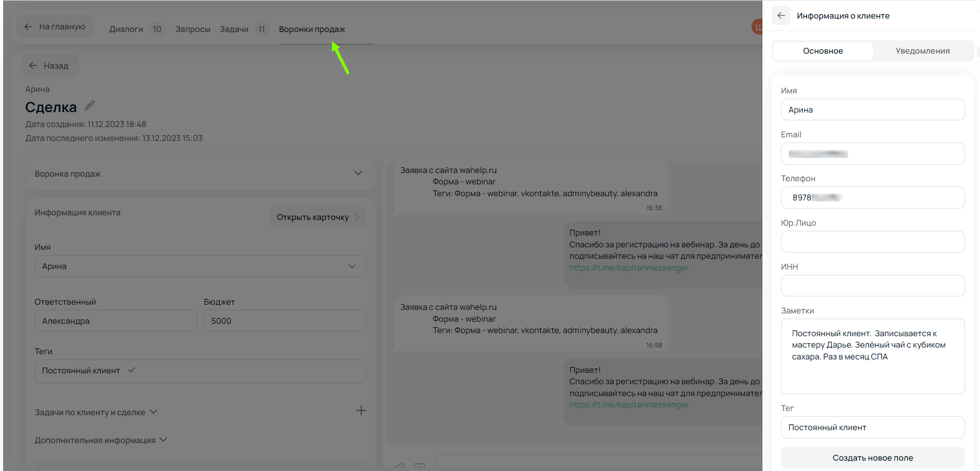Click the back arrow in client info panel
The image size is (980, 471).
(781, 15)
